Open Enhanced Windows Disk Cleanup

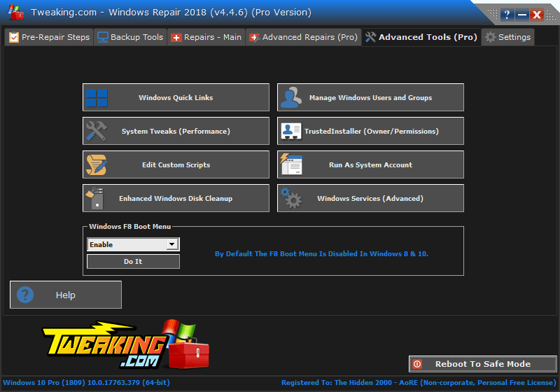[x=176, y=198]
